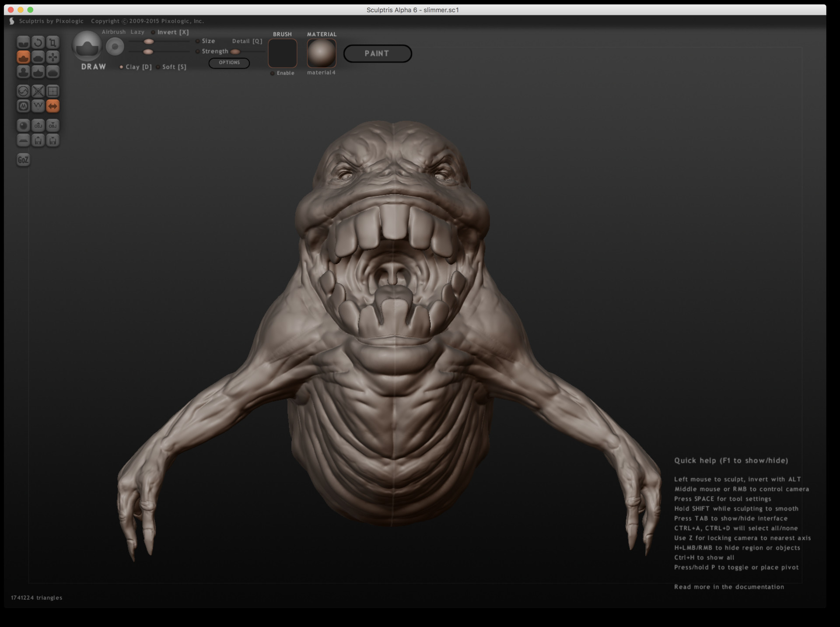Select the Rotate tool icon
Screen dimensions: 840x627
pyautogui.click(x=38, y=42)
